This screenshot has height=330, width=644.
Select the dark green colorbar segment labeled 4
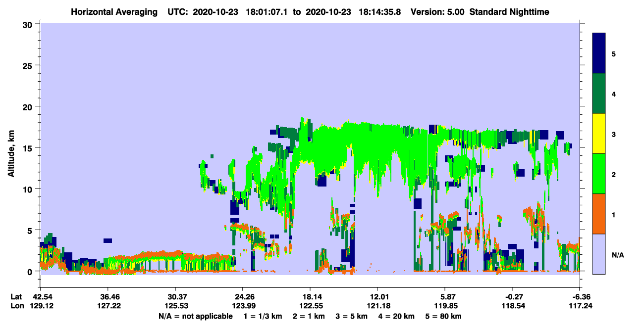coord(599,94)
